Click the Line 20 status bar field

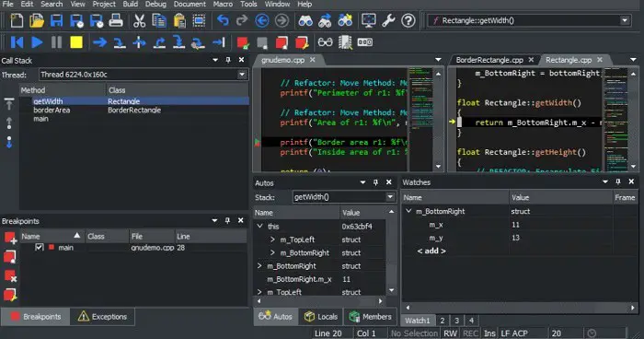tap(328, 333)
